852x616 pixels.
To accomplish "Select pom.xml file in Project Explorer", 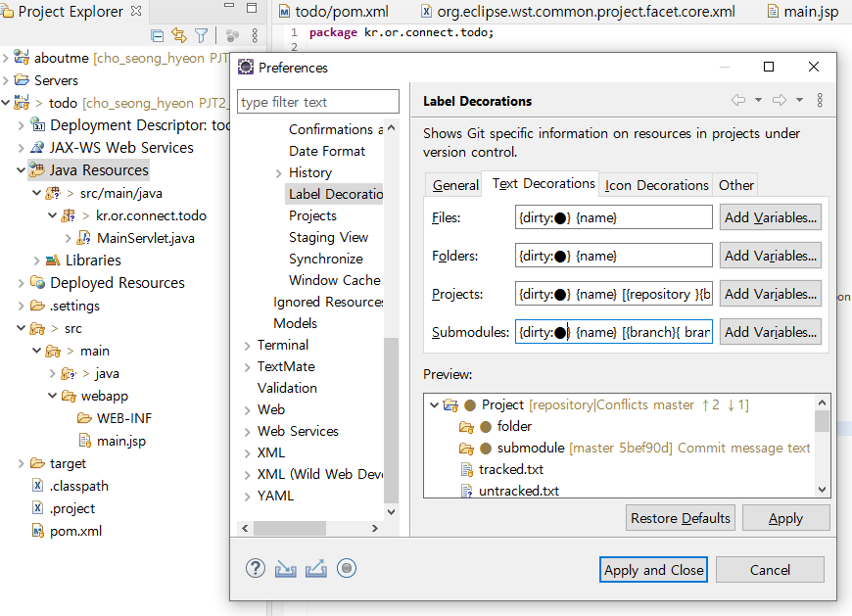I will (75, 531).
